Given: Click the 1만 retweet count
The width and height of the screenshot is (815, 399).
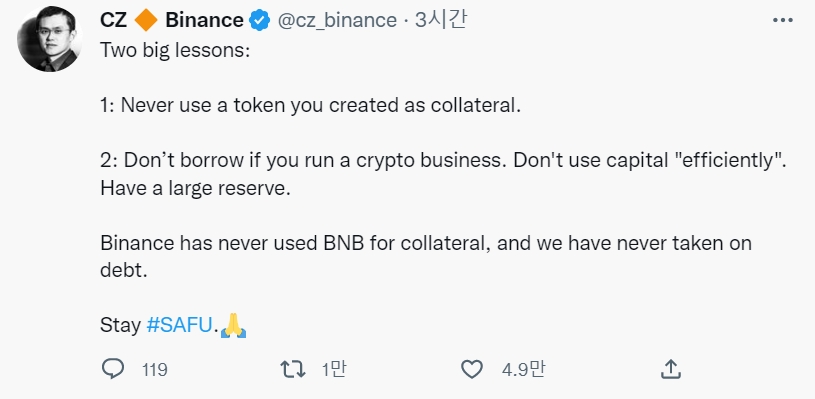Looking at the screenshot, I should coord(334,370).
